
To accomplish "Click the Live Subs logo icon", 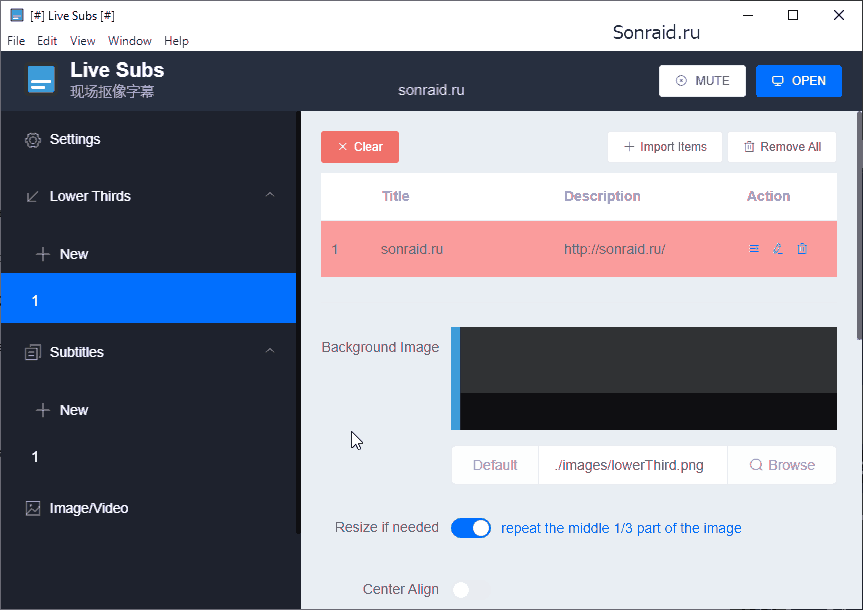I will (x=41, y=80).
